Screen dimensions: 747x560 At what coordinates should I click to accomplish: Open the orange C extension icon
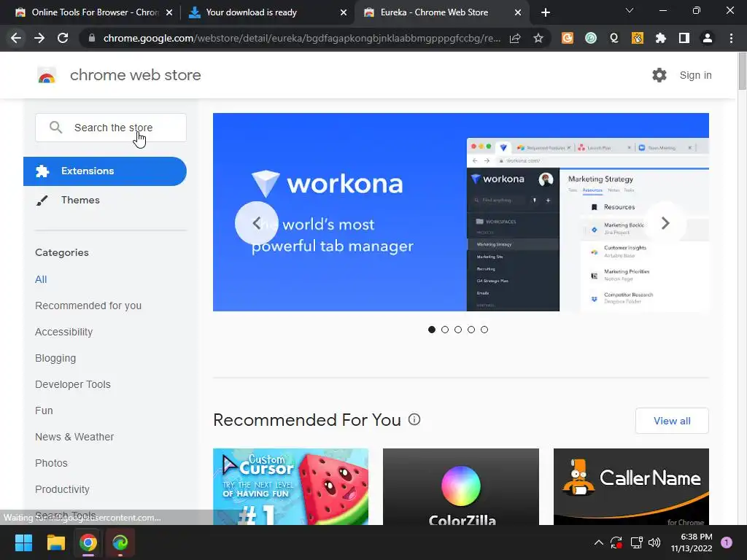[567, 38]
